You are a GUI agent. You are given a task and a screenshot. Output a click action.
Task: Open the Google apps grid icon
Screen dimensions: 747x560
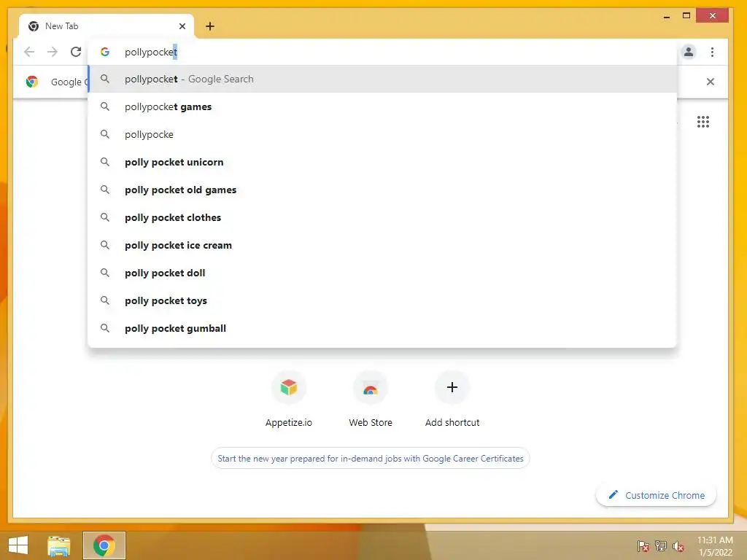point(703,122)
